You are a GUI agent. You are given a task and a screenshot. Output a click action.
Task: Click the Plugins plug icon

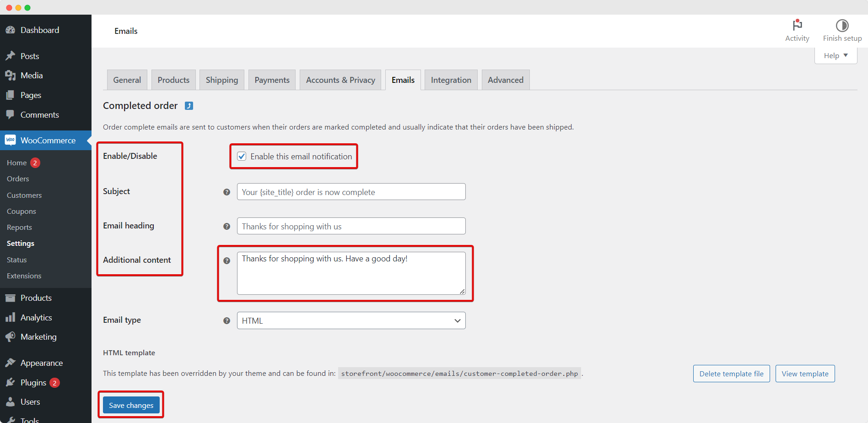(10, 383)
